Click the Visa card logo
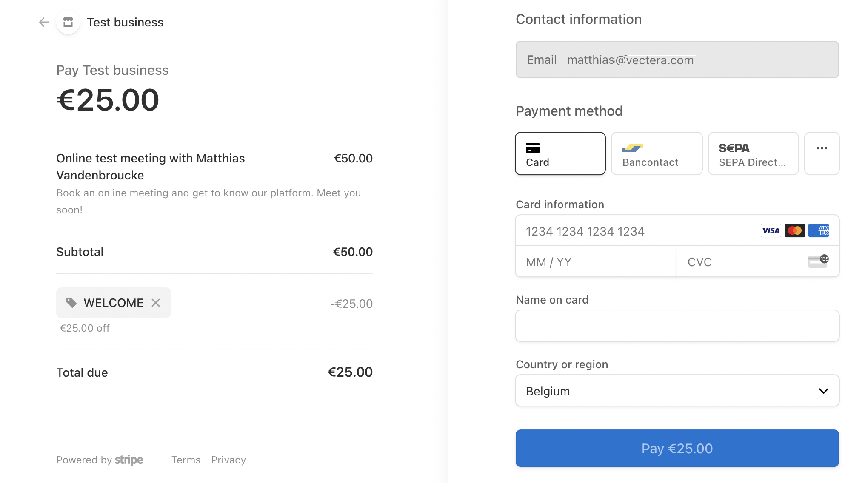 click(771, 231)
